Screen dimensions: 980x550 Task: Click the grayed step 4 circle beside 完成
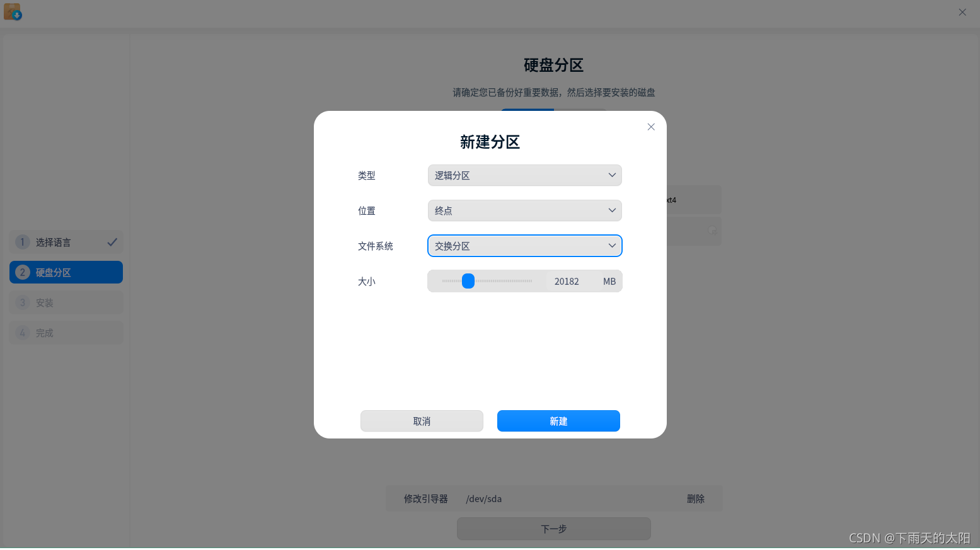click(22, 332)
